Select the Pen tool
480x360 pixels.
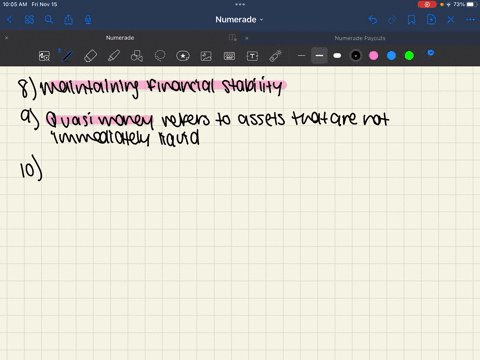click(67, 56)
